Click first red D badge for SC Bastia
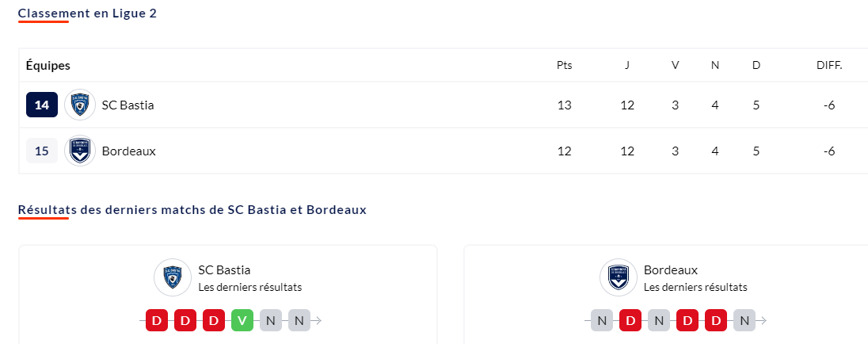 coord(157,320)
